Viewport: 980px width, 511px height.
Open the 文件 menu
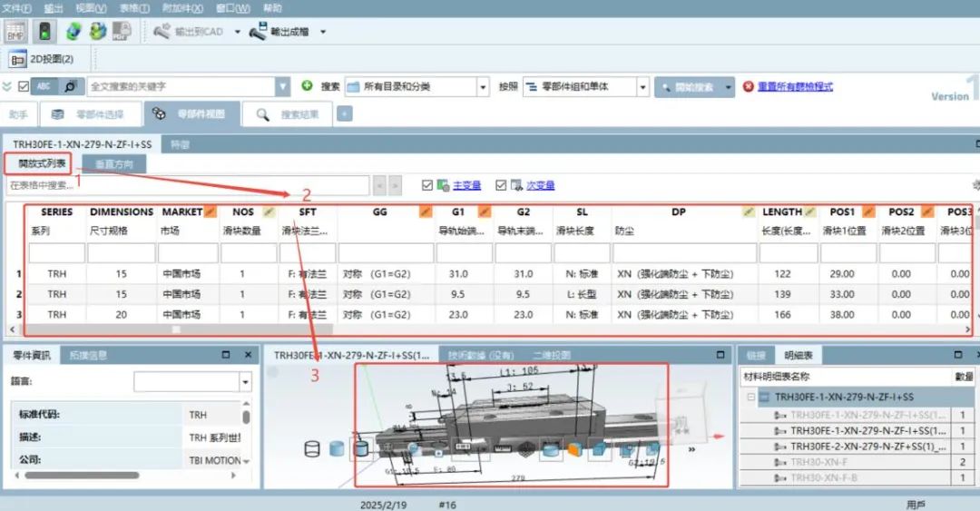click(x=17, y=8)
